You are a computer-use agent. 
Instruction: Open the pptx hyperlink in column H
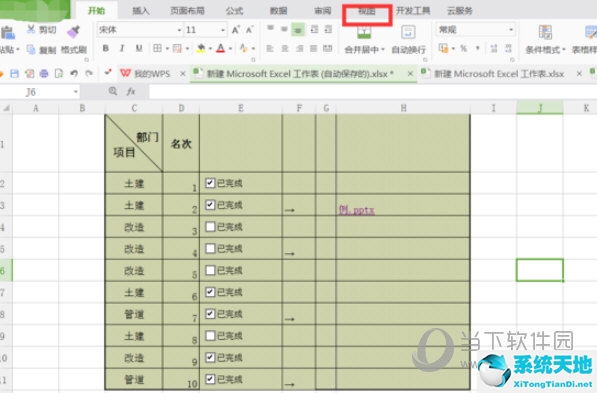pos(356,210)
